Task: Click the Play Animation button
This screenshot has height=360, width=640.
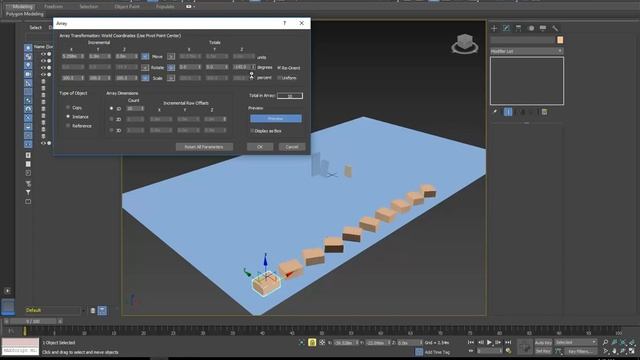Action: tap(489, 342)
